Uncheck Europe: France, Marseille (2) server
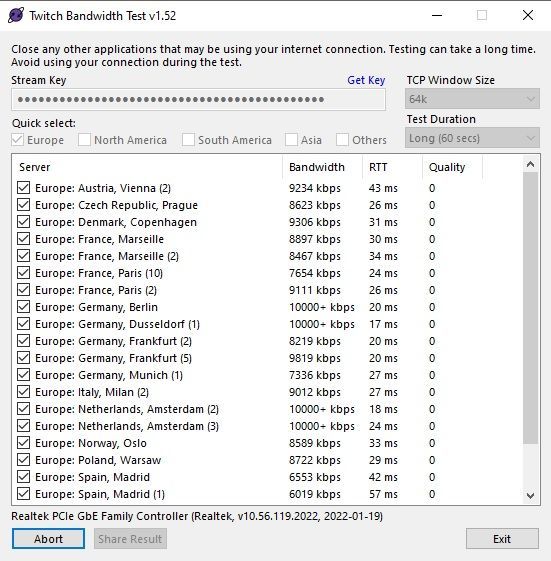The width and height of the screenshot is (551, 561). point(24,255)
